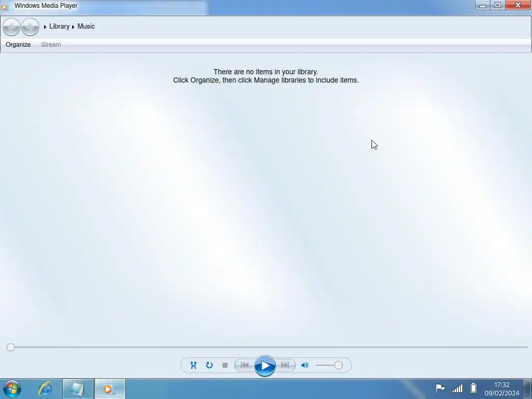Turn on shuffle in playback controls
The width and height of the screenshot is (532, 399).
click(193, 365)
